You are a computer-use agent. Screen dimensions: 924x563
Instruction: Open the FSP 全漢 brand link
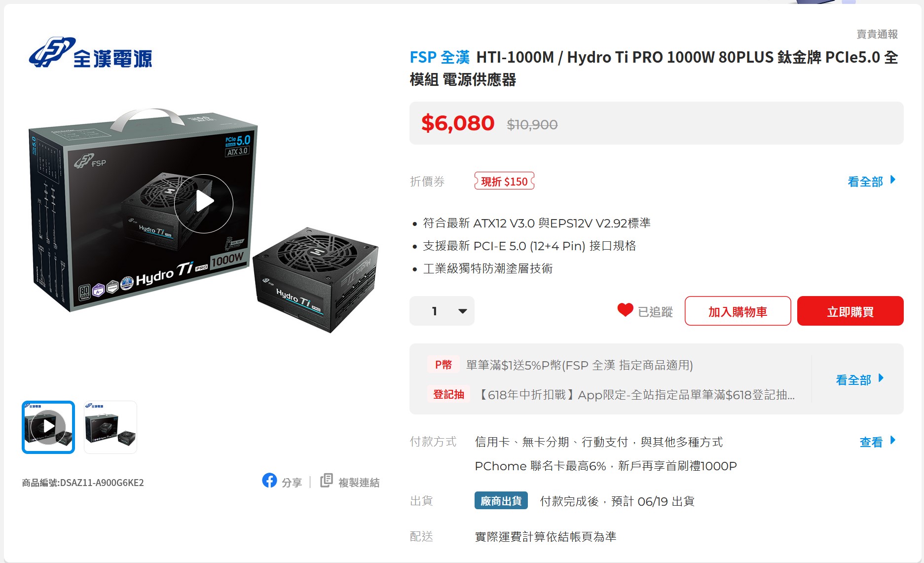[440, 57]
